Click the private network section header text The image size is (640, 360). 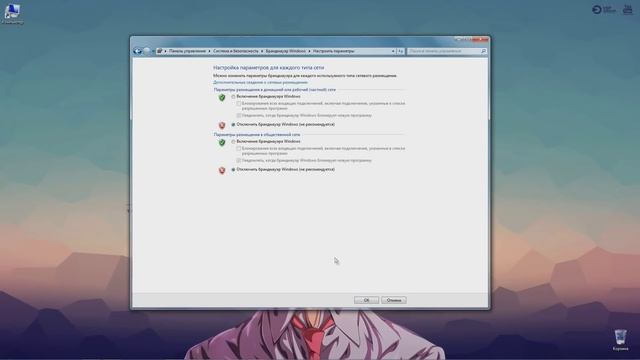click(x=275, y=89)
